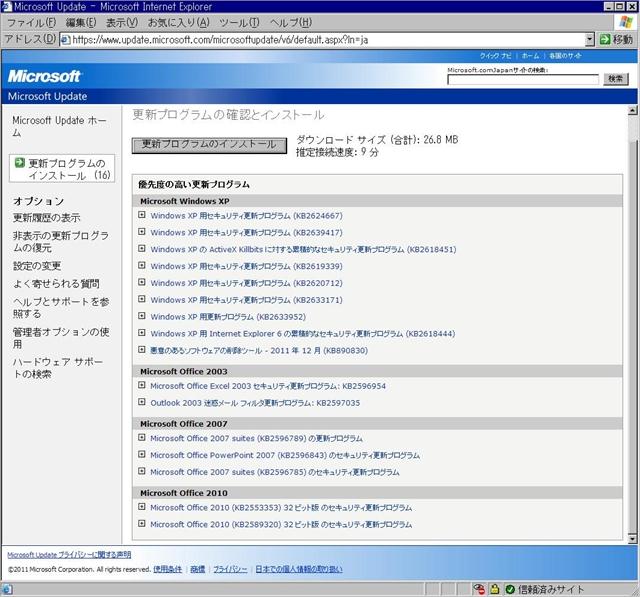Click the クイック ナビ header link
640x597 pixels.
point(495,55)
